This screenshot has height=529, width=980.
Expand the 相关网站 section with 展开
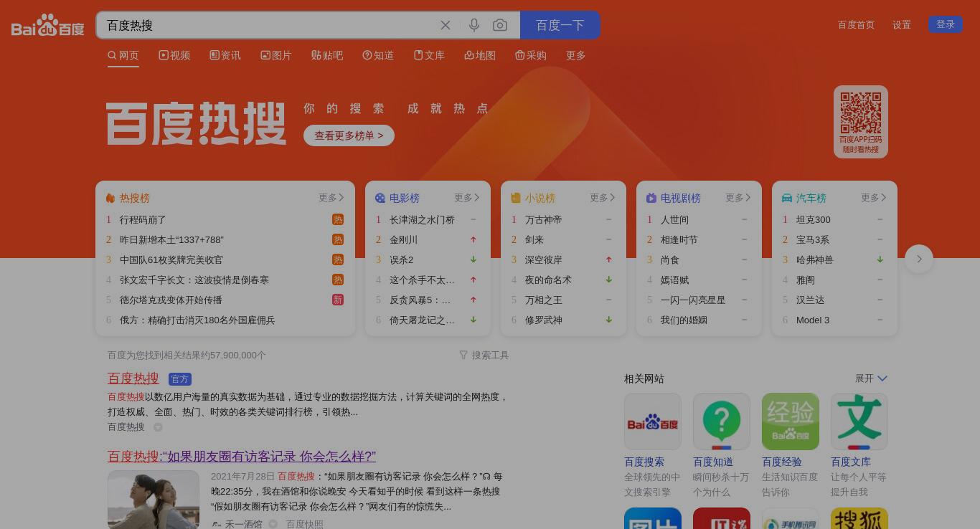tap(871, 378)
